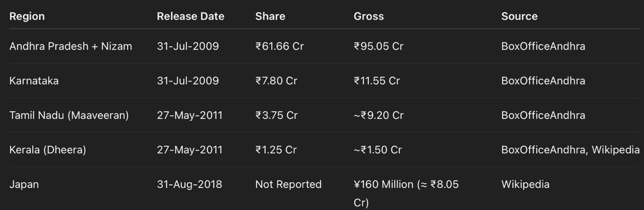Select the Japan region cell
Screen dimensions: 644x210
(24, 184)
